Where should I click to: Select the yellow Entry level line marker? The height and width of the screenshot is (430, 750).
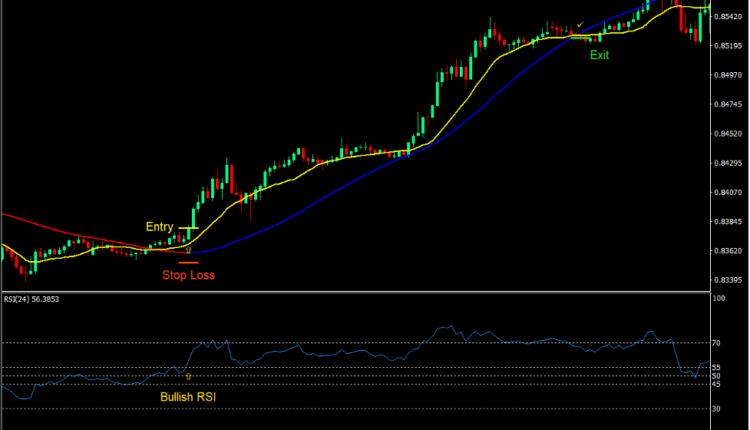coord(190,229)
